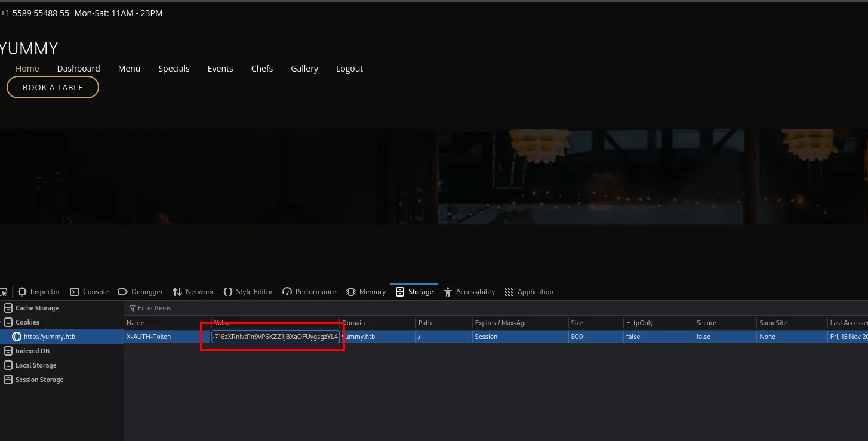
Task: Switch to the Console tab
Action: point(89,292)
